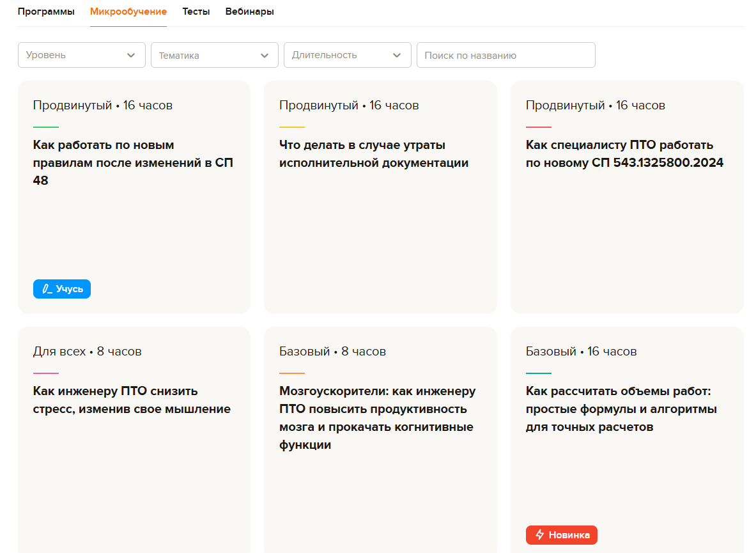Open the Программы tab
Screen dimensions: 756x553
pos(46,12)
